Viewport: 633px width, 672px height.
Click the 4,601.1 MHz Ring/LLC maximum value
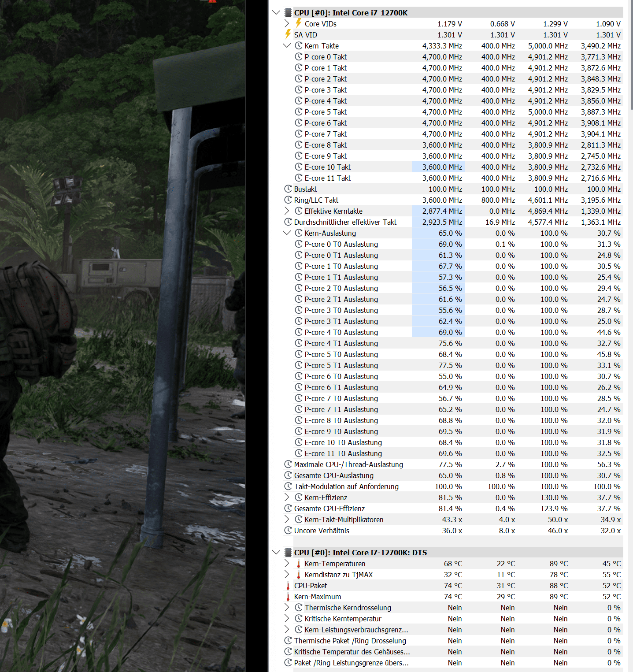[548, 200]
